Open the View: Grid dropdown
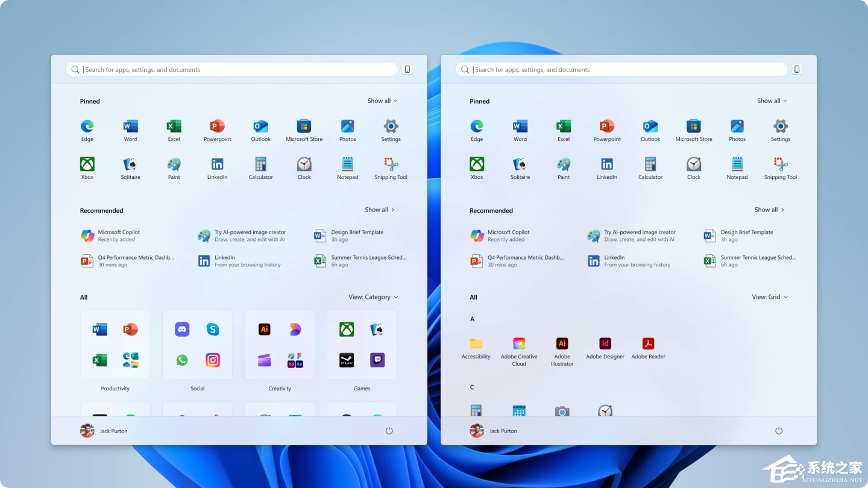The width and height of the screenshot is (868, 488). (x=770, y=296)
